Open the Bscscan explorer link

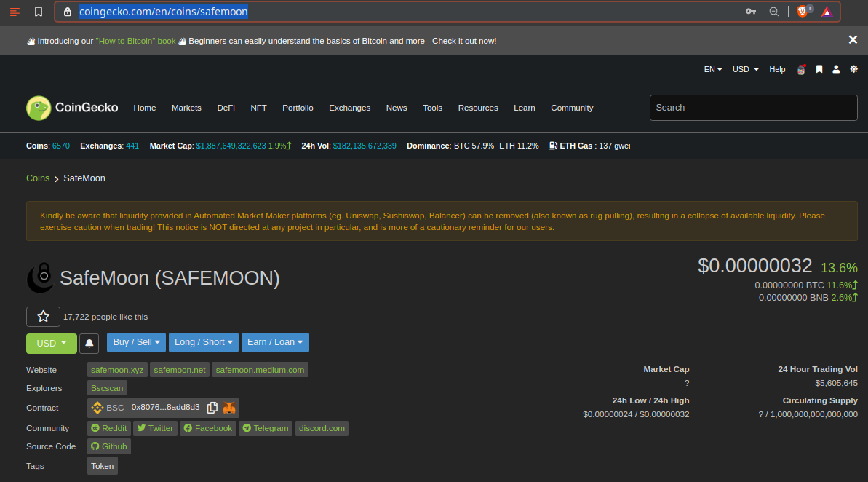tap(107, 388)
